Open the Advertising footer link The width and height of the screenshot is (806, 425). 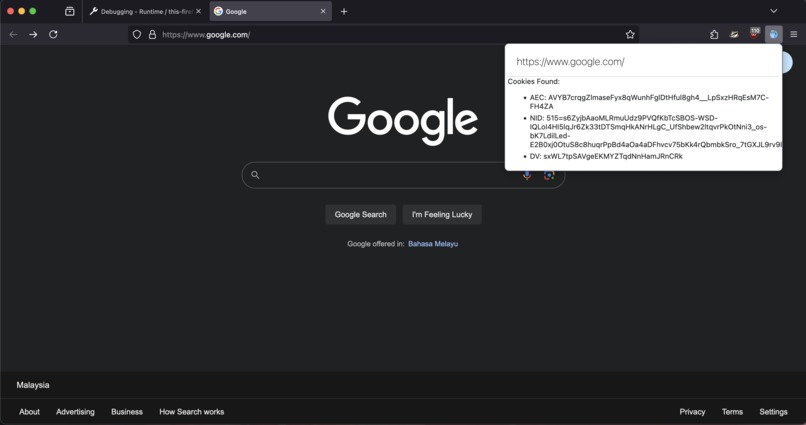point(75,412)
